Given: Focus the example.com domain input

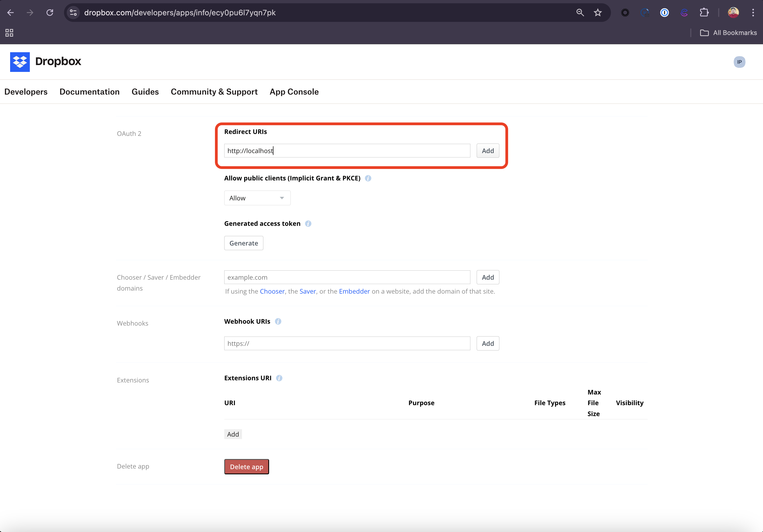Looking at the screenshot, I should [347, 277].
